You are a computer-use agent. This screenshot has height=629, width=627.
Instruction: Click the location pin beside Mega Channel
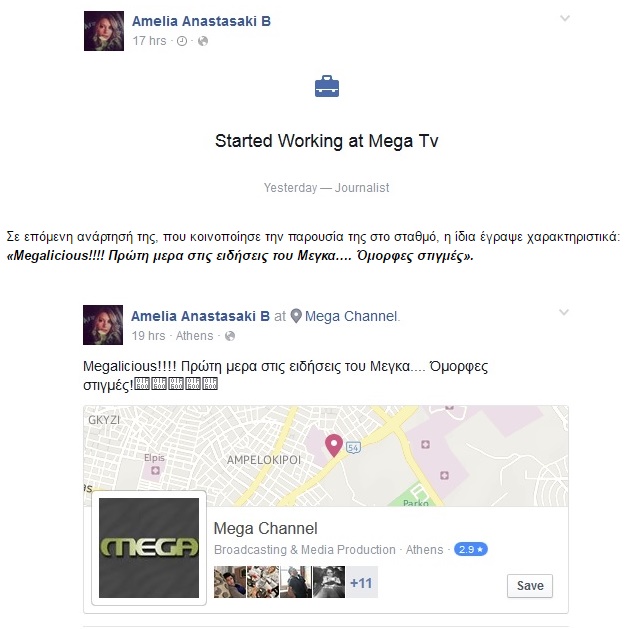coord(296,316)
